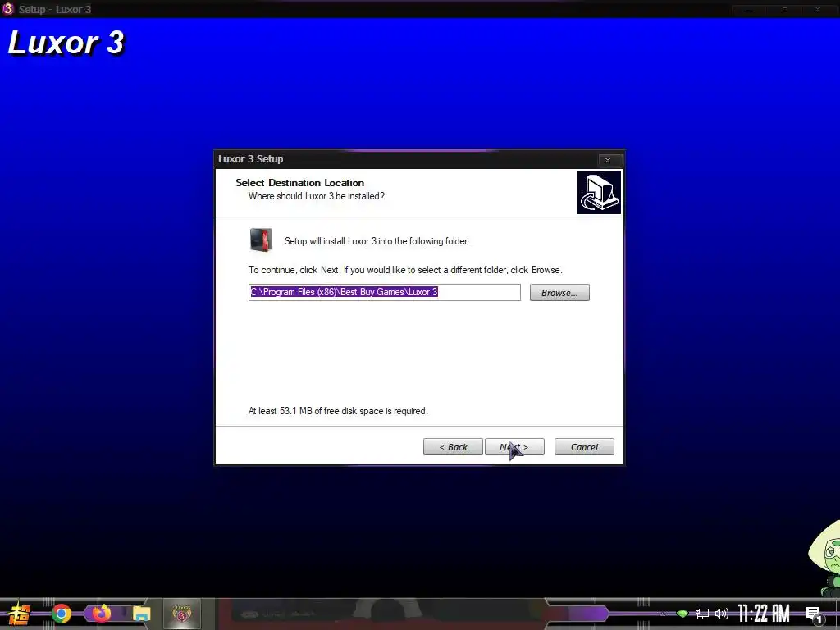The width and height of the screenshot is (840, 630).
Task: Launch Firefox from the taskbar
Action: tap(101, 613)
